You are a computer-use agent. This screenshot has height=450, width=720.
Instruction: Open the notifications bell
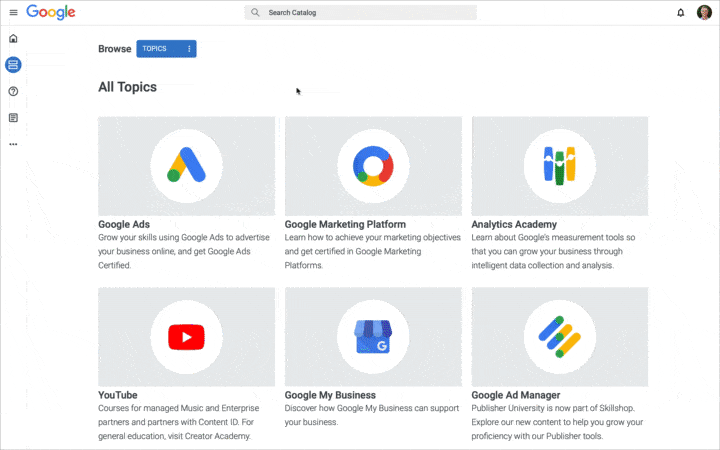click(681, 12)
